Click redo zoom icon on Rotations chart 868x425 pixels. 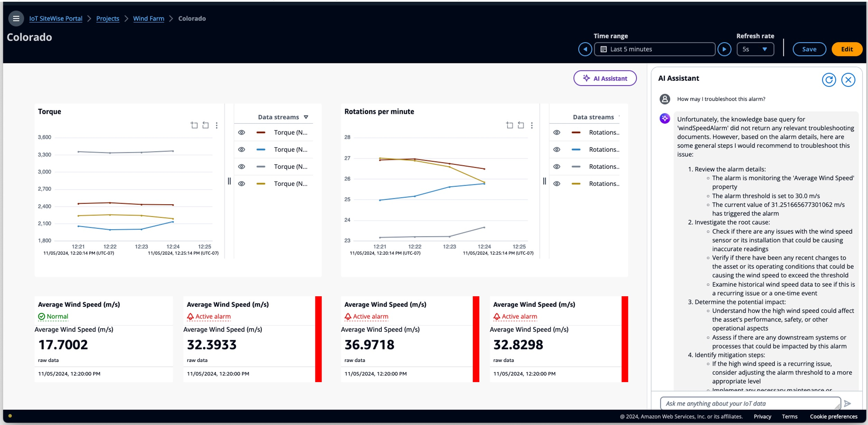point(521,125)
